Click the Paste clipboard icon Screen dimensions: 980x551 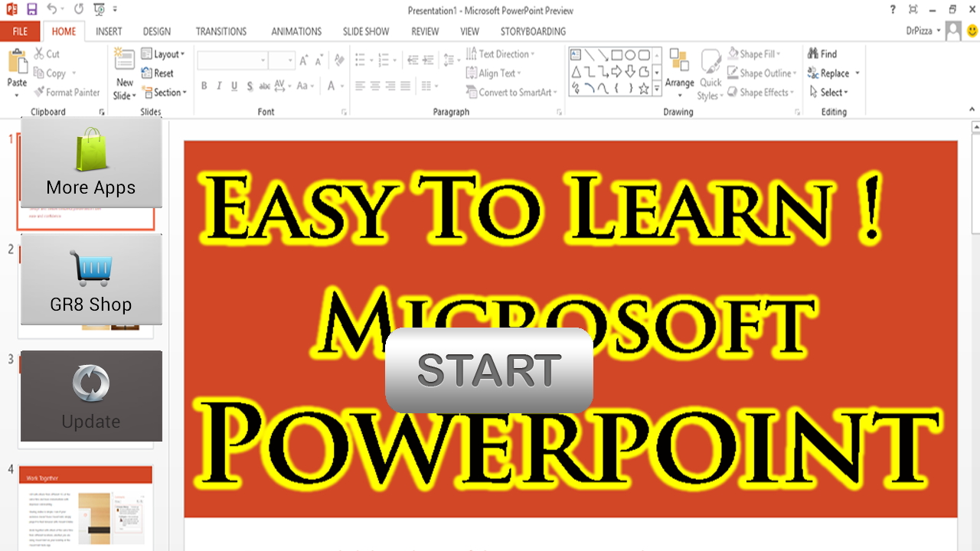[x=17, y=63]
